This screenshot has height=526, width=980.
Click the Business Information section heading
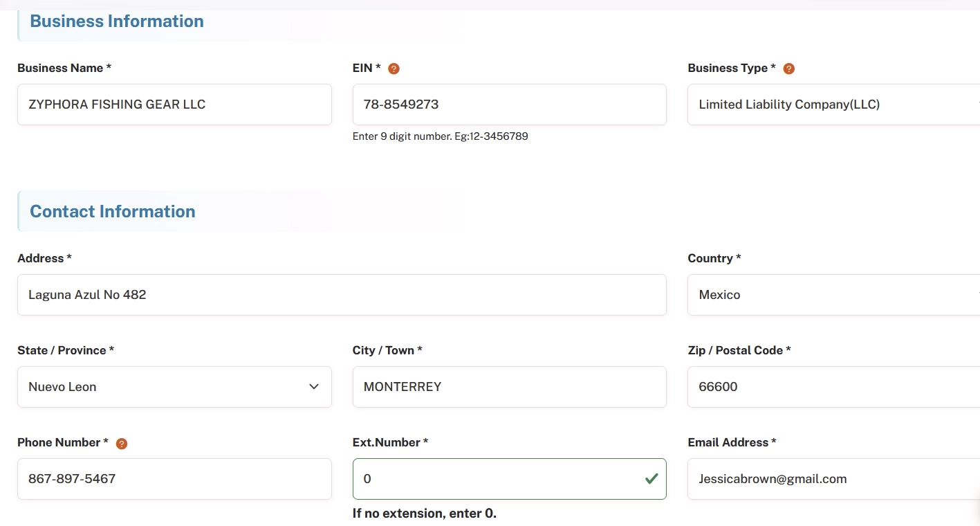click(117, 21)
